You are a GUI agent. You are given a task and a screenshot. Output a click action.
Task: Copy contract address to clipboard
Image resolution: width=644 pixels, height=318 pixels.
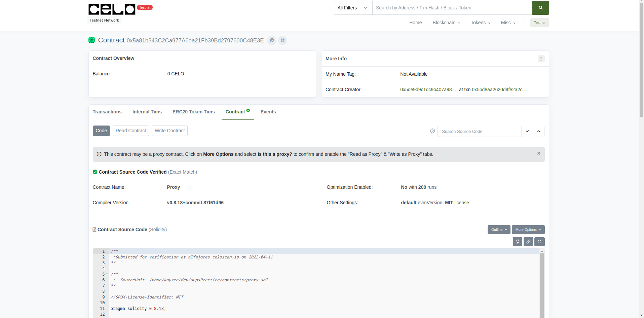272,40
